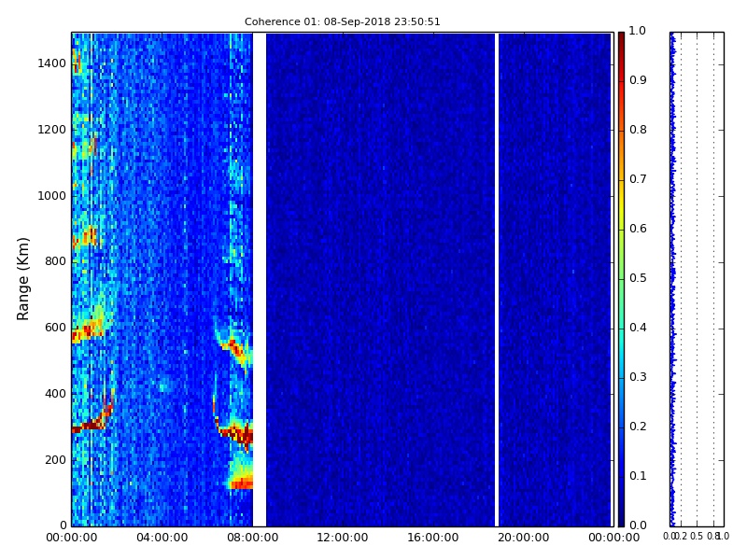Click the 0.6 colorbar tick label

click(x=638, y=229)
